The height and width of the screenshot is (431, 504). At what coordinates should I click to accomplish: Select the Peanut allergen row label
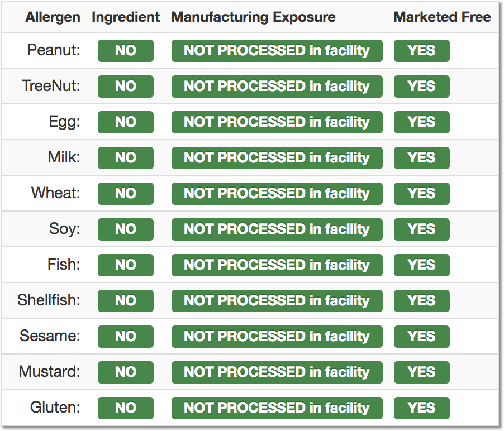pyautogui.click(x=53, y=50)
